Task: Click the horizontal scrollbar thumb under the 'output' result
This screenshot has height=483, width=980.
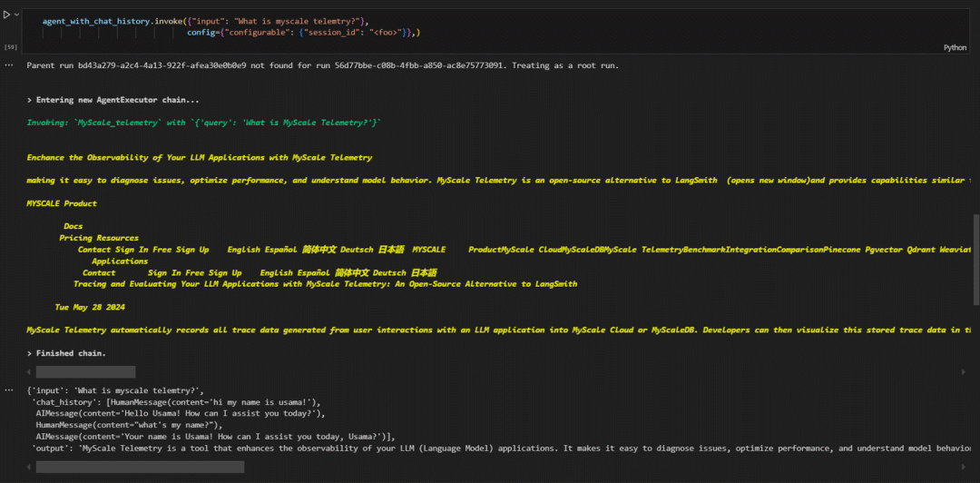Action: tap(140, 467)
